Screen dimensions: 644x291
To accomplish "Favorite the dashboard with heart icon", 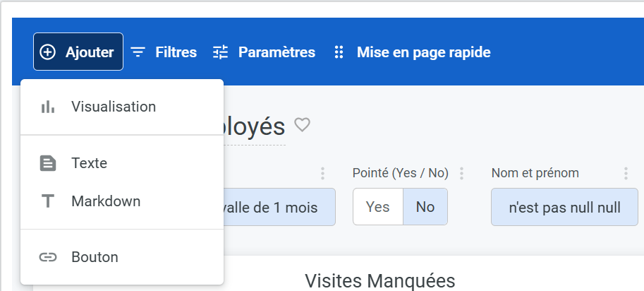I will (x=303, y=125).
